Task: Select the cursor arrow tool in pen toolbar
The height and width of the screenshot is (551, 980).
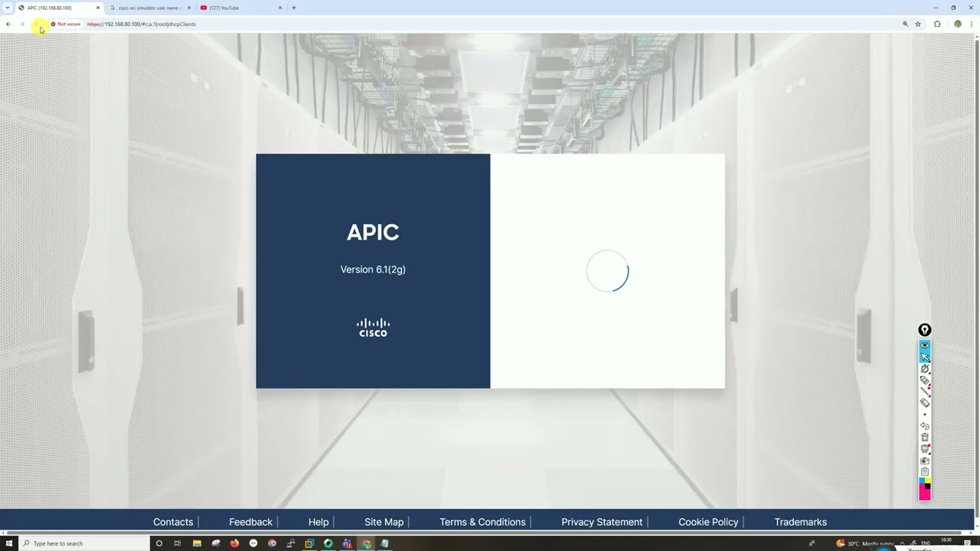Action: click(x=925, y=357)
